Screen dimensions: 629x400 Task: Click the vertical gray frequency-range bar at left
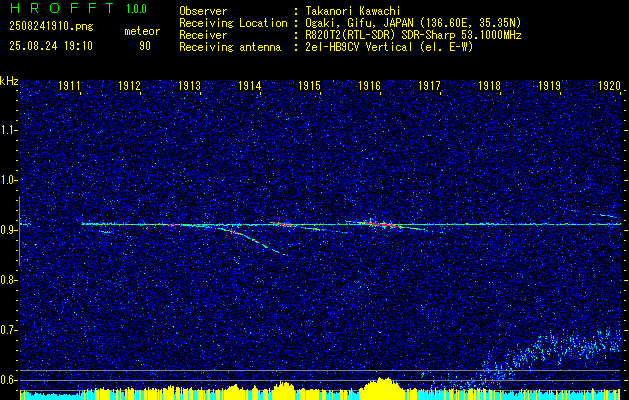[x=19, y=231]
